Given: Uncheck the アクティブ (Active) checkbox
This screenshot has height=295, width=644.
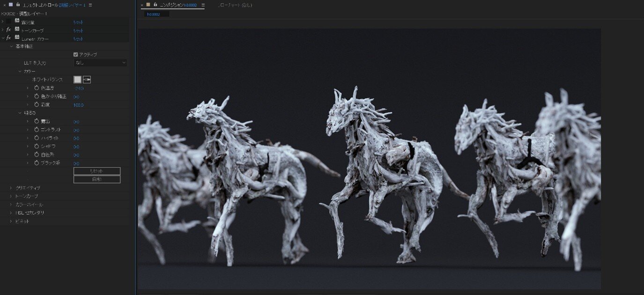Looking at the screenshot, I should pyautogui.click(x=76, y=54).
